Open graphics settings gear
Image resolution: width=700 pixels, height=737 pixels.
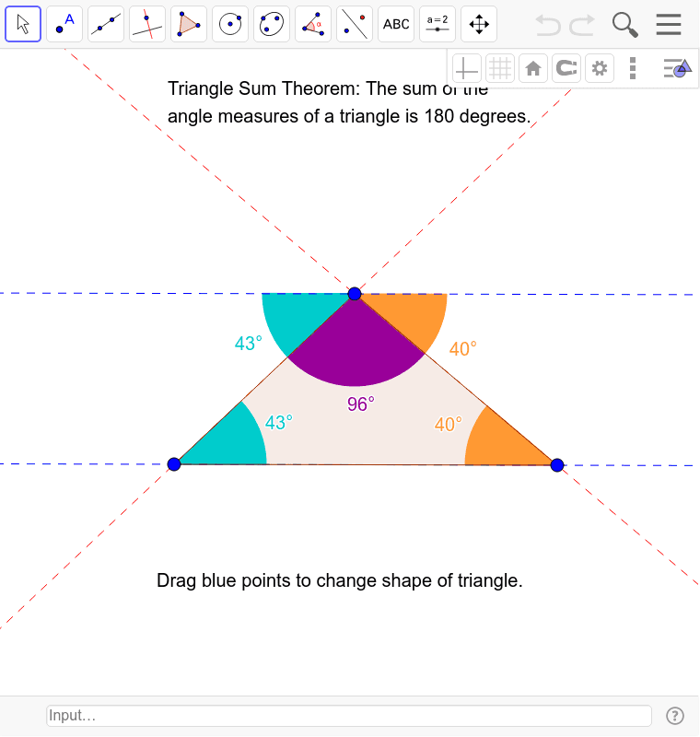(600, 68)
